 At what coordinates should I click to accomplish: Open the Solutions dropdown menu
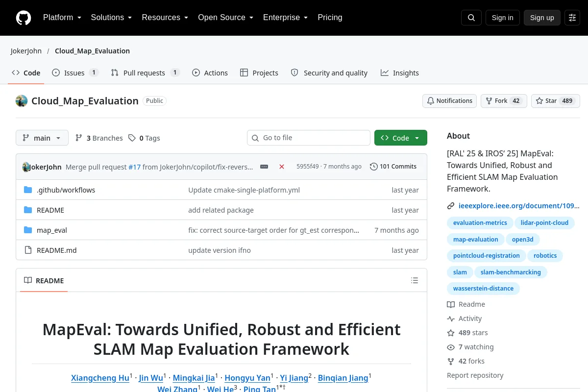(x=111, y=18)
